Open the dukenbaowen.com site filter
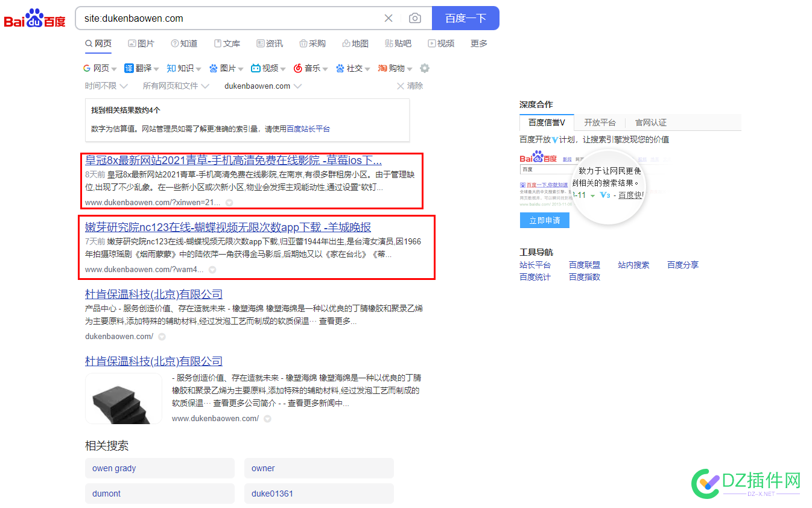Screen dimensions: 812x508 click(x=263, y=86)
